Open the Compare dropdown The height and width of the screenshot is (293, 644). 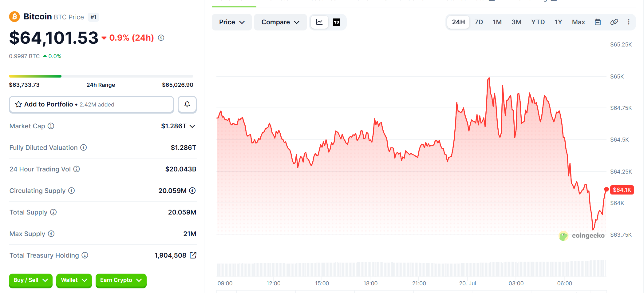point(280,22)
